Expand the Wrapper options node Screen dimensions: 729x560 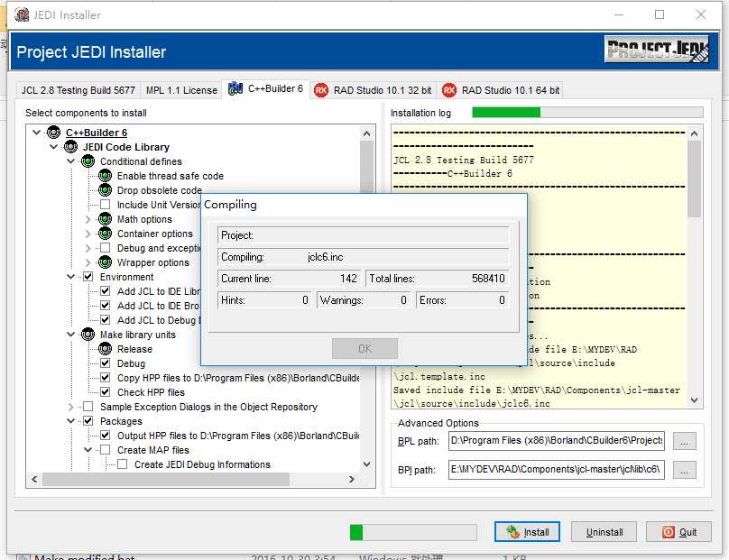(x=88, y=262)
